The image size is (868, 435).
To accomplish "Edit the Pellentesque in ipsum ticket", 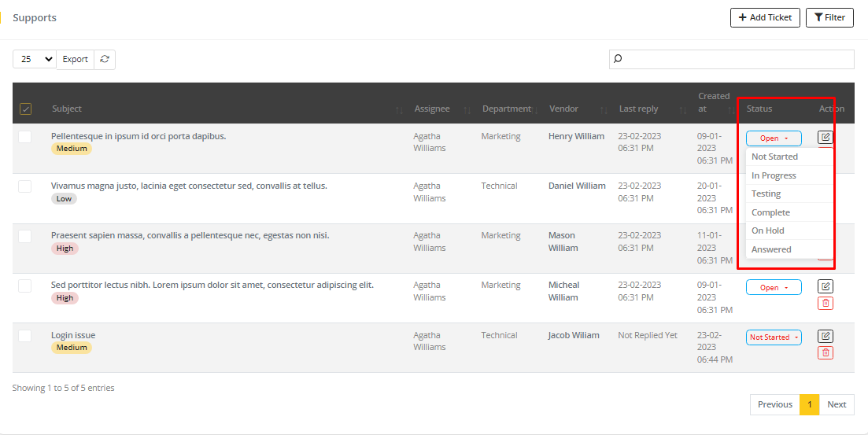I will pos(825,137).
